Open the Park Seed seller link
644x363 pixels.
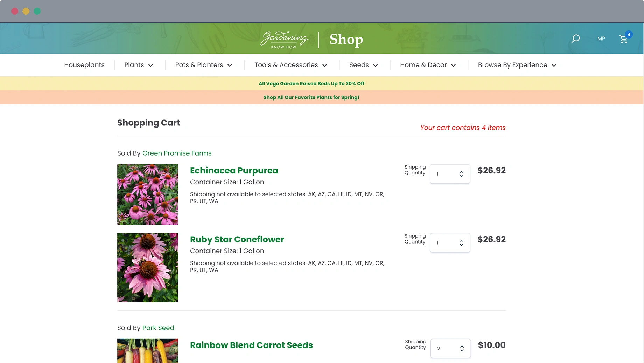(x=158, y=328)
